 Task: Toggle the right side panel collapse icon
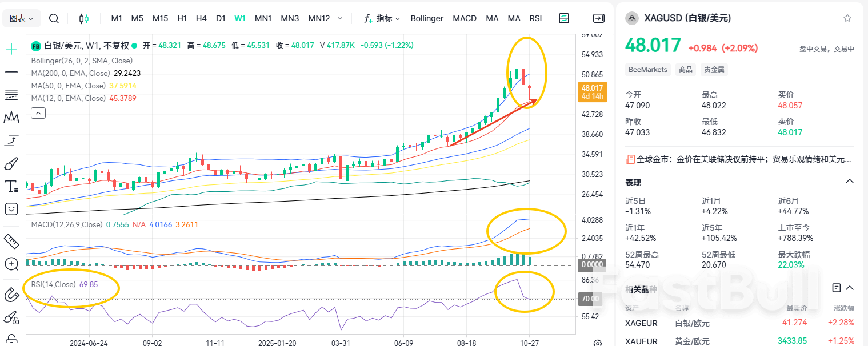(598, 18)
